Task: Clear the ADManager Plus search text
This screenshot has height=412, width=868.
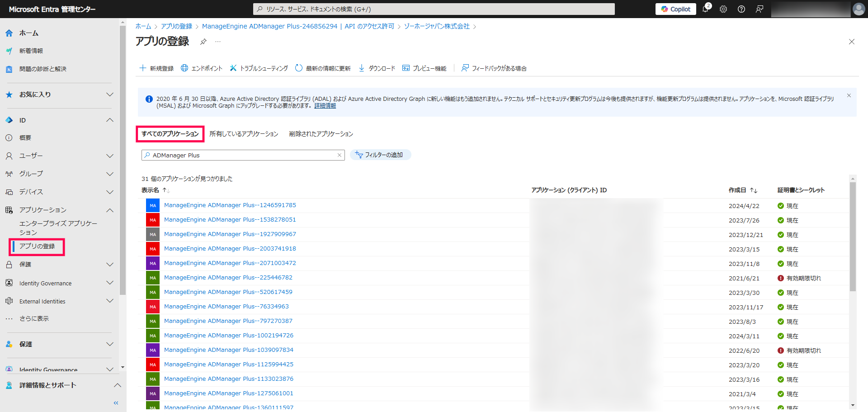Action: (x=340, y=155)
